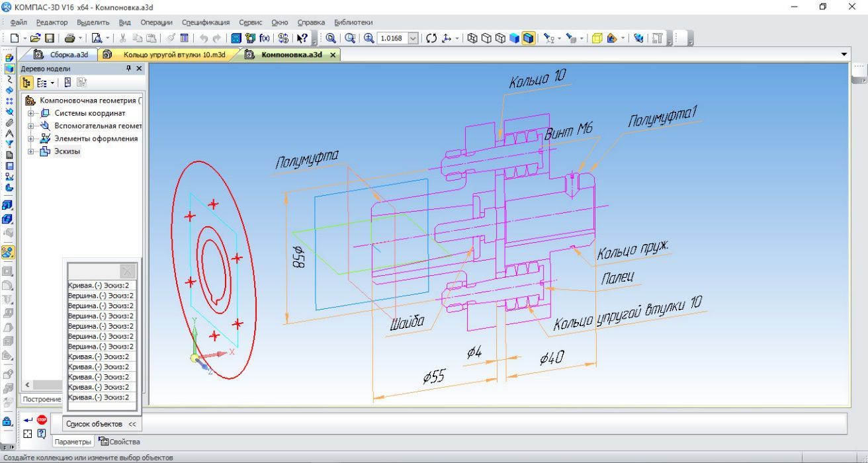Open the Свойства tab

click(x=119, y=442)
